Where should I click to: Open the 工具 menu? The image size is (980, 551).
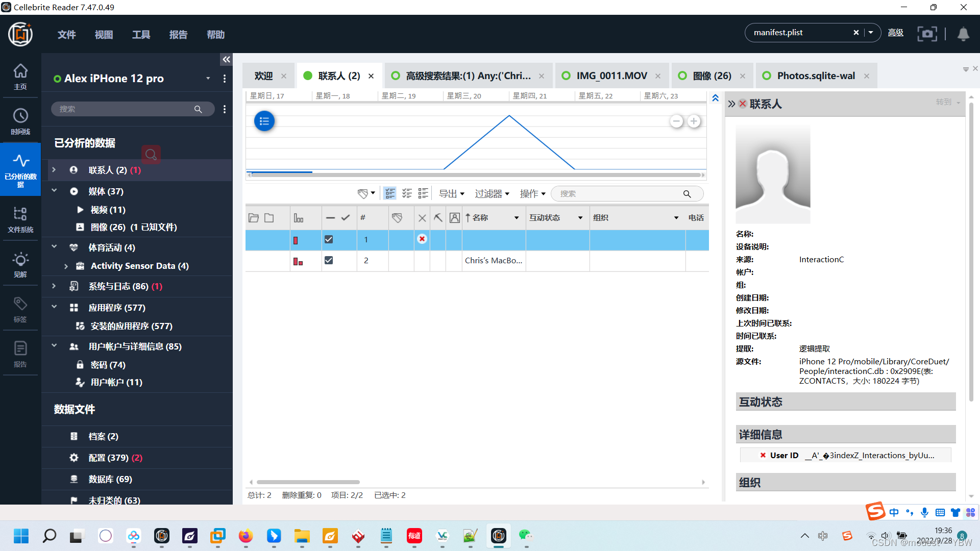click(x=141, y=35)
